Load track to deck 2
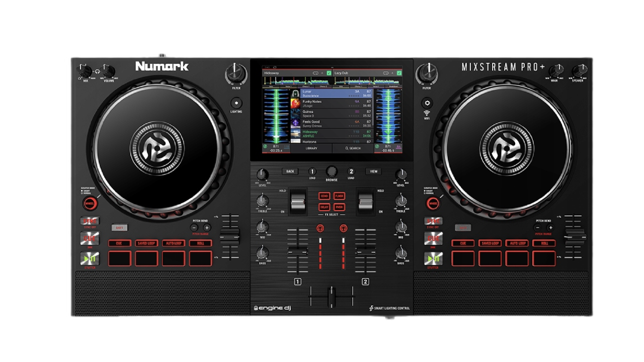The width and height of the screenshot is (644, 362). click(351, 171)
